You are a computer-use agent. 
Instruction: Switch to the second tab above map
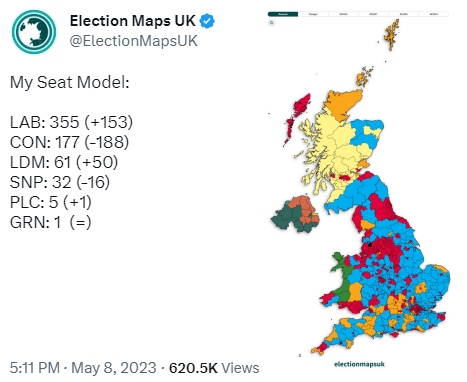pyautogui.click(x=313, y=14)
